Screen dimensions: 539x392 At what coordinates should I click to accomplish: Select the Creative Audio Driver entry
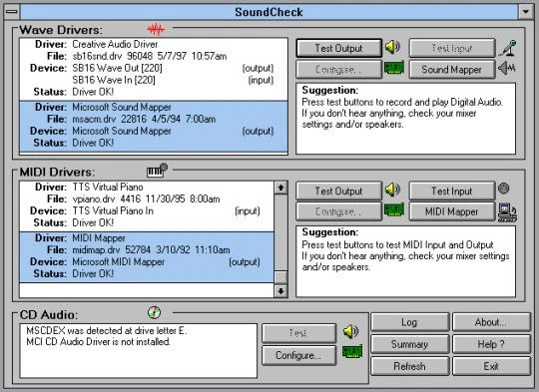point(154,69)
